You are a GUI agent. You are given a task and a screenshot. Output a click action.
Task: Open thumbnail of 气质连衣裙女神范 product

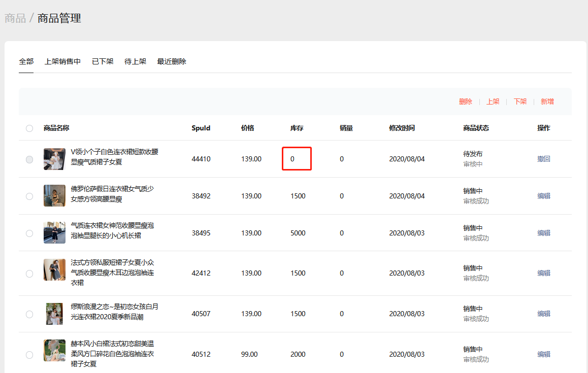coord(54,232)
